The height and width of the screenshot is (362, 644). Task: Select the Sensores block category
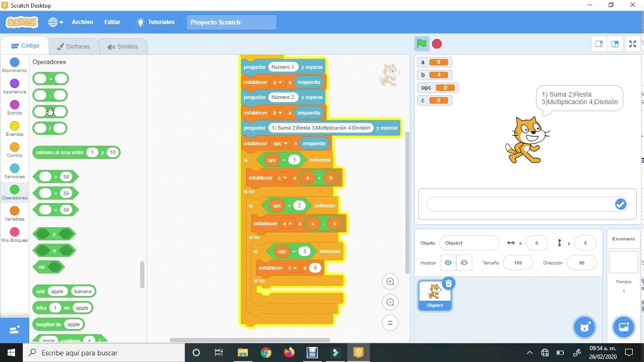point(15,171)
